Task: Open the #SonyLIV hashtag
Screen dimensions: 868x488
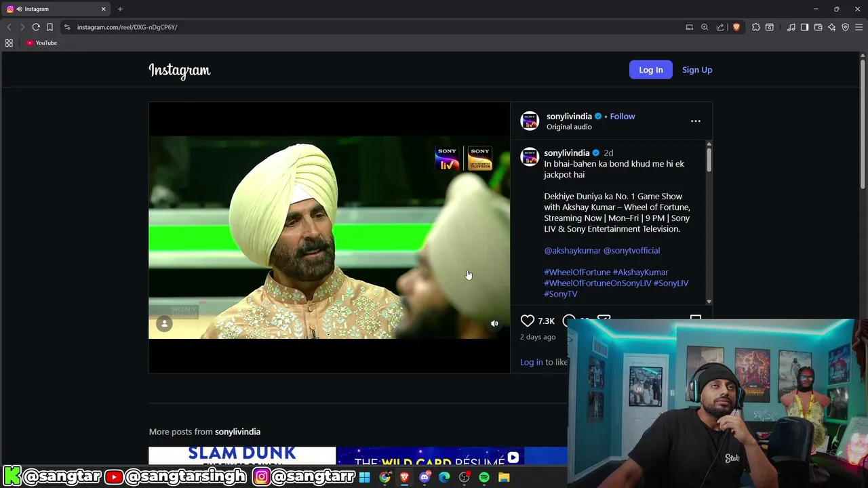Action: pos(671,283)
